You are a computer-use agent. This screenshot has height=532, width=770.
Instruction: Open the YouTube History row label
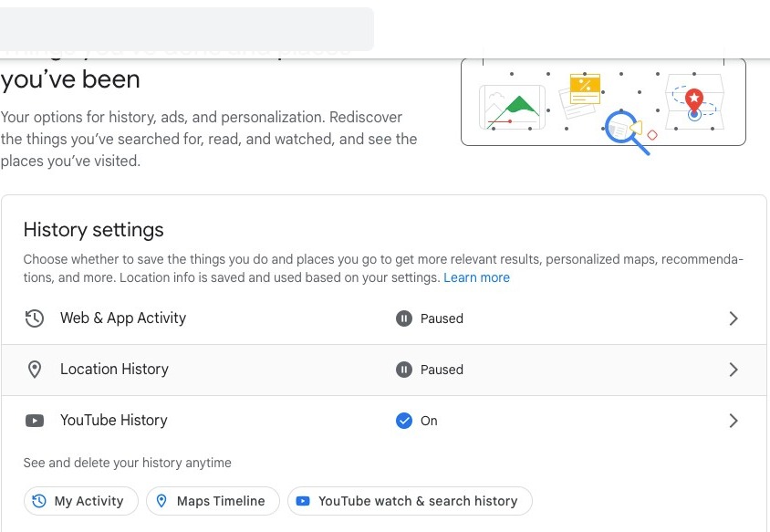click(x=114, y=421)
